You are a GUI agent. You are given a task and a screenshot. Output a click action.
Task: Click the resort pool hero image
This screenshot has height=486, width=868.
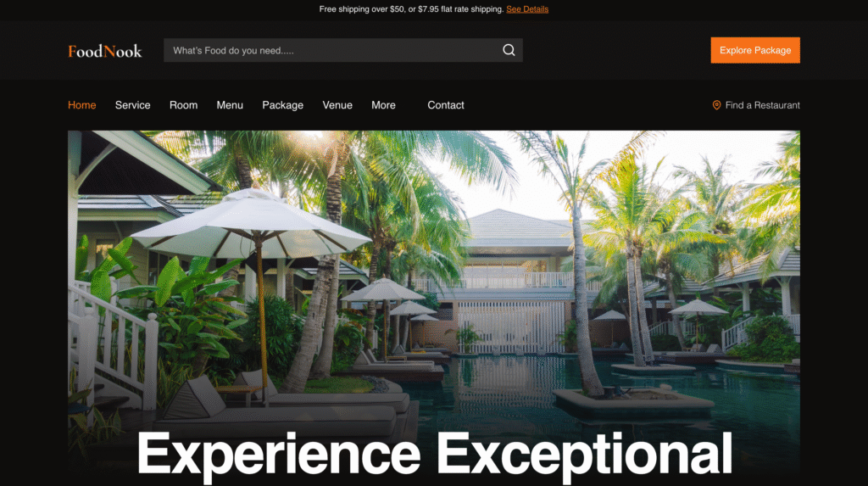tap(433, 308)
